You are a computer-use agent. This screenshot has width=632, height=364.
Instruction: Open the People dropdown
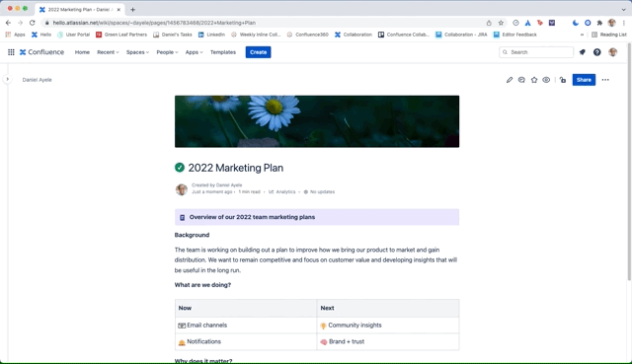[x=167, y=52]
